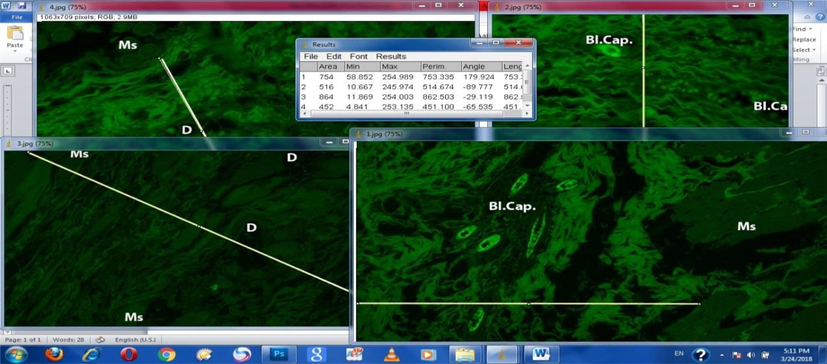The height and width of the screenshot is (364, 827).
Task: Click the lion-mane icon on the taskbar
Action: [204, 354]
